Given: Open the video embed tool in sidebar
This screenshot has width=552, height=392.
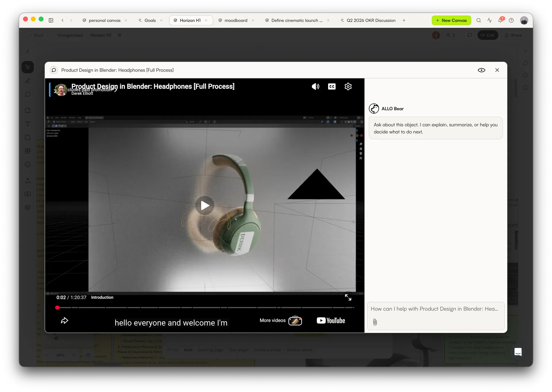Looking at the screenshot, I should pyautogui.click(x=28, y=194).
